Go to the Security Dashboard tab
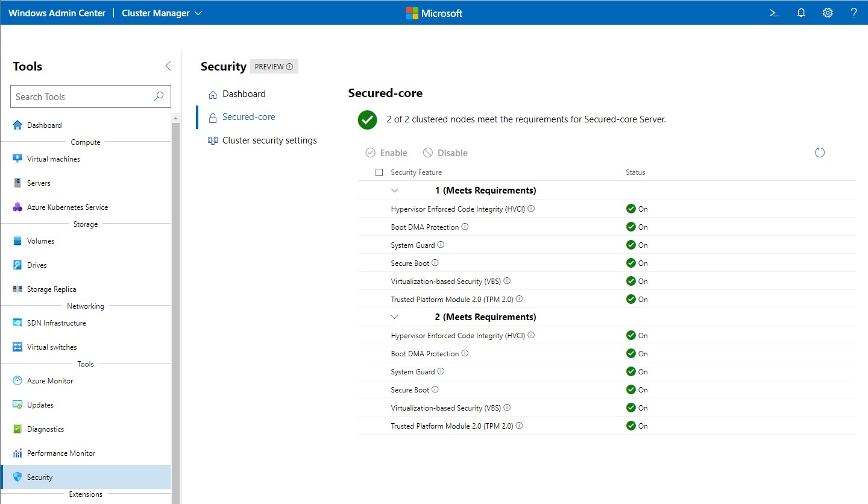 pos(243,93)
